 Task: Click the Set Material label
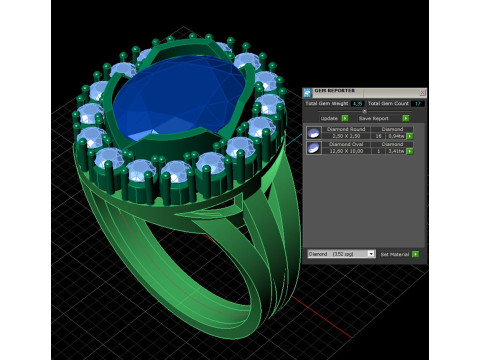(395, 254)
